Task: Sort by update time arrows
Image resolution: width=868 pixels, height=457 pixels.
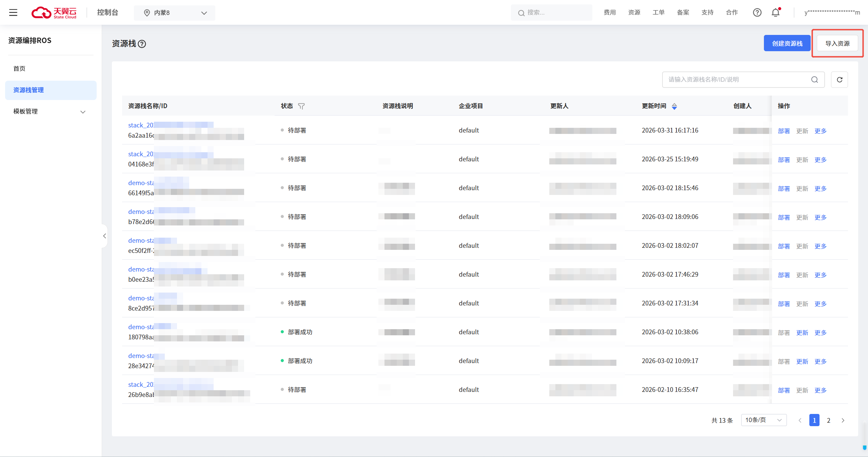Action: pyautogui.click(x=674, y=106)
